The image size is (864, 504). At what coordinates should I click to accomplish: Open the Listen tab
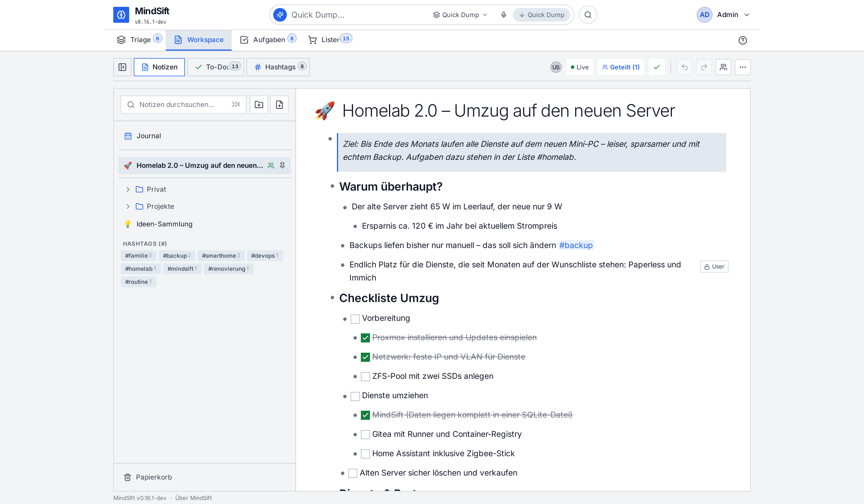pos(330,40)
